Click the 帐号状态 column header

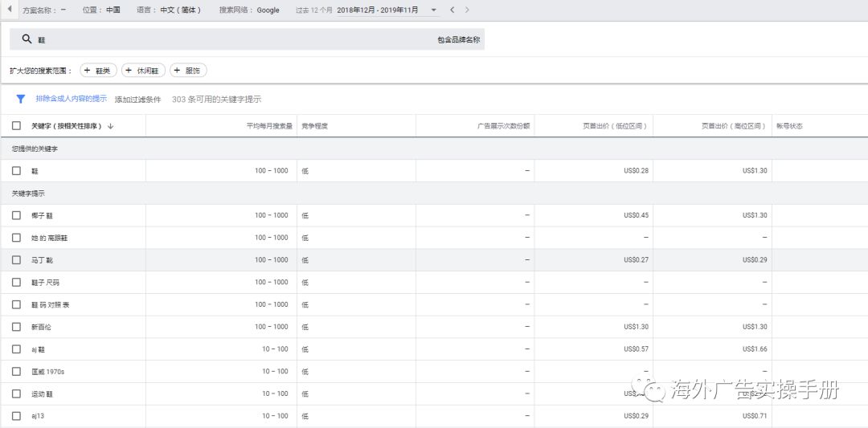(789, 126)
